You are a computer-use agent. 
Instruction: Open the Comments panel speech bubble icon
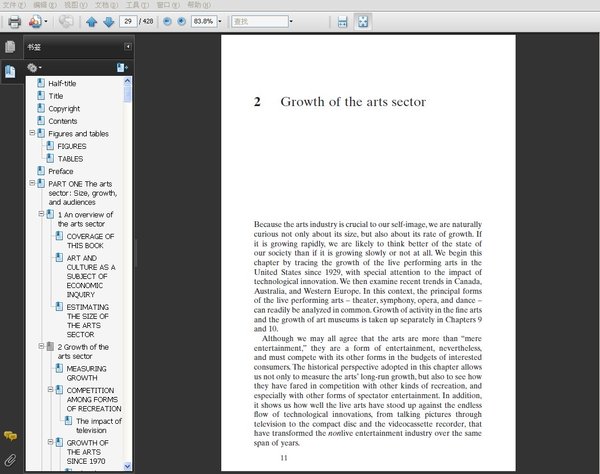click(10, 436)
